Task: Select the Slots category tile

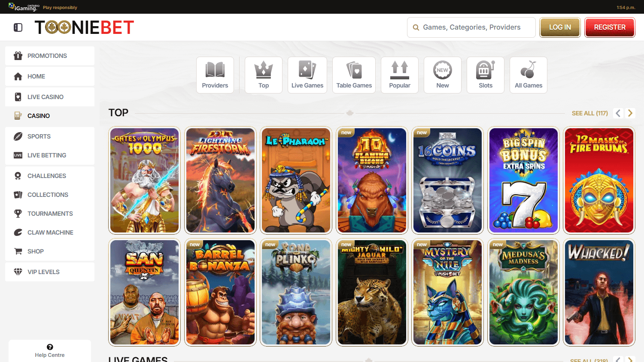Action: tap(486, 75)
